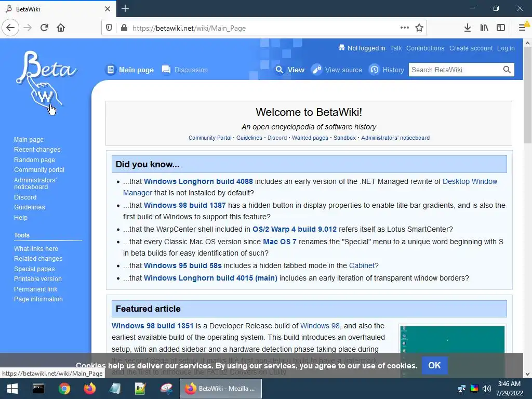Select BetaWiki tab in the browser tab strip
This screenshot has height=399, width=532.
click(58, 9)
